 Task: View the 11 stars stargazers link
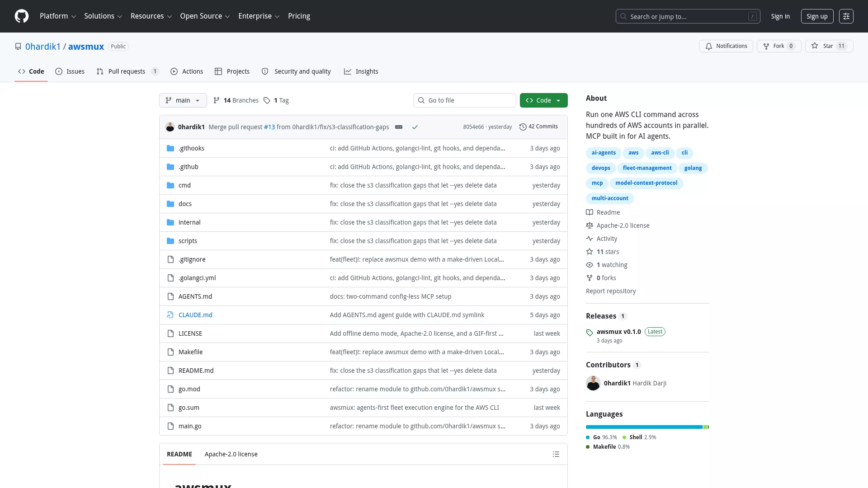(608, 252)
